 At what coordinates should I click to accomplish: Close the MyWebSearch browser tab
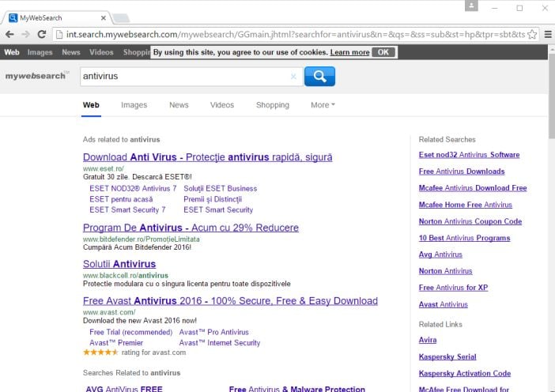pyautogui.click(x=104, y=18)
